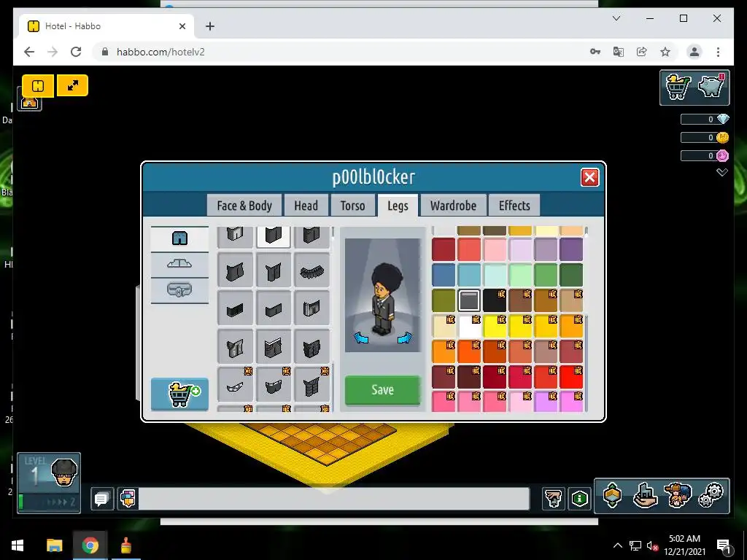Image resolution: width=747 pixels, height=560 pixels.
Task: Close the Hotel - Habbo tab
Action: click(182, 26)
